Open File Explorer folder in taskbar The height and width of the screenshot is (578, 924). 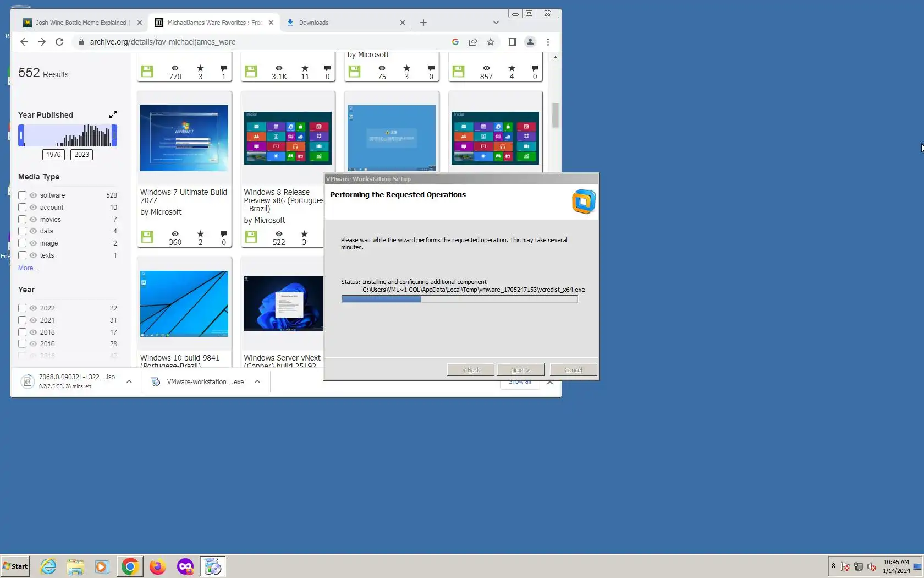pos(75,566)
